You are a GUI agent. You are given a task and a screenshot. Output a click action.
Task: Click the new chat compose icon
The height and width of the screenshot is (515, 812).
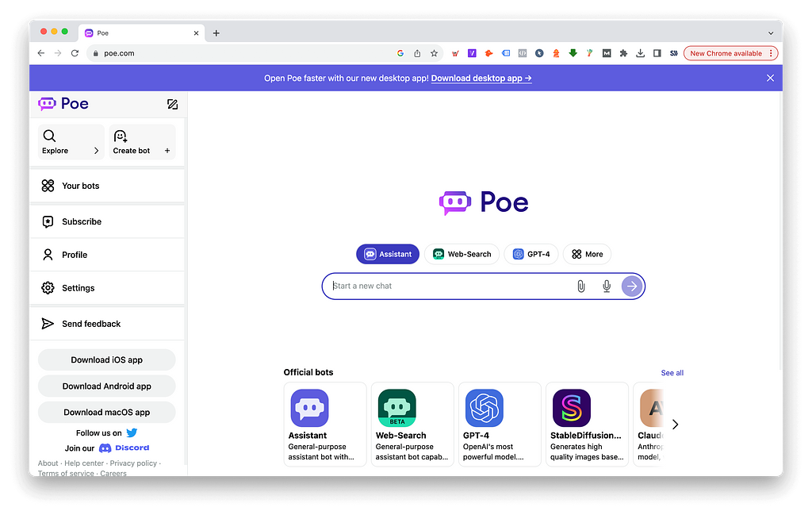[172, 104]
